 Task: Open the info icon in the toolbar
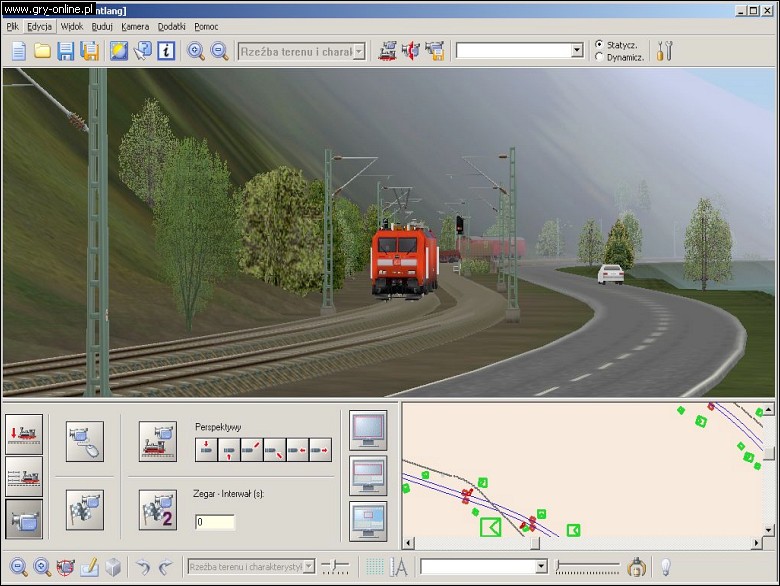click(166, 51)
